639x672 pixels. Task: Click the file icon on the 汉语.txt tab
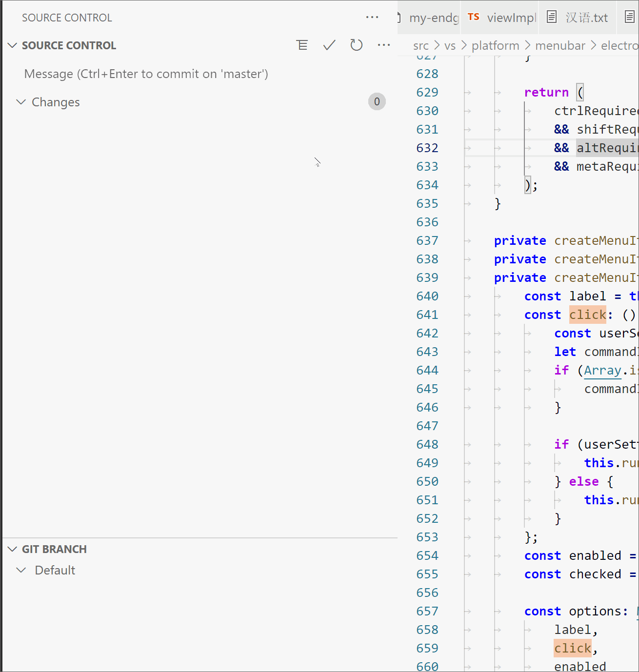552,17
